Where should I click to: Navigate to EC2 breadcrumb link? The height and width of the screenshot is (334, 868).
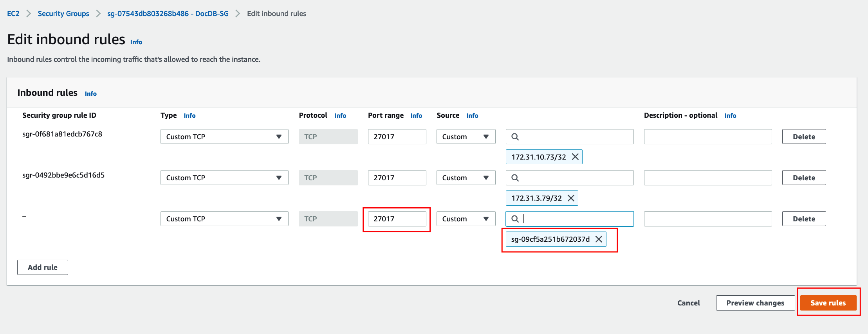pos(13,14)
